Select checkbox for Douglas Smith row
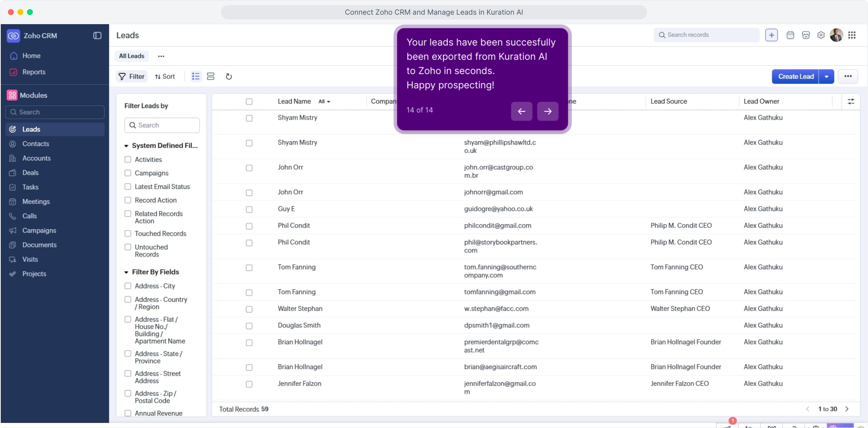This screenshot has width=868, height=428. coord(249,326)
